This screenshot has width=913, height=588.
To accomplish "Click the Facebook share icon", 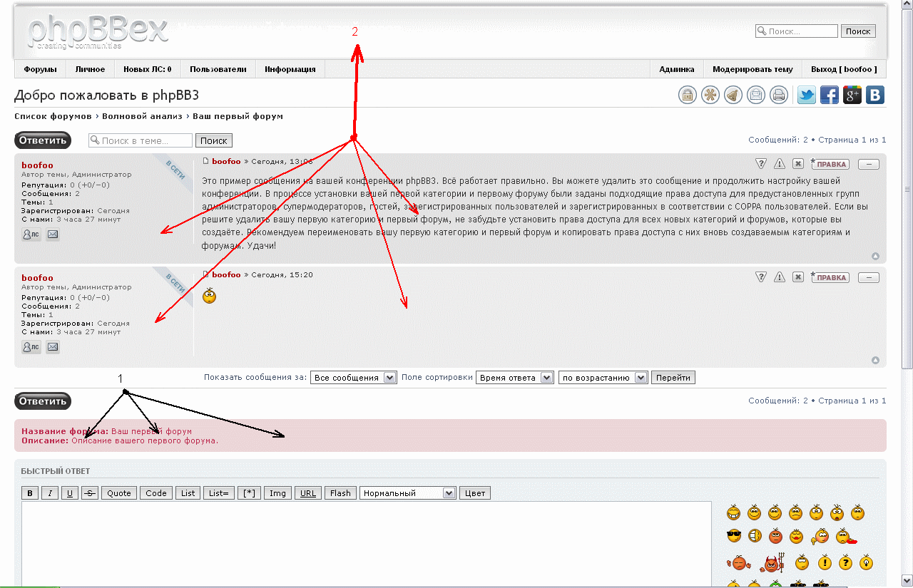I will click(830, 96).
